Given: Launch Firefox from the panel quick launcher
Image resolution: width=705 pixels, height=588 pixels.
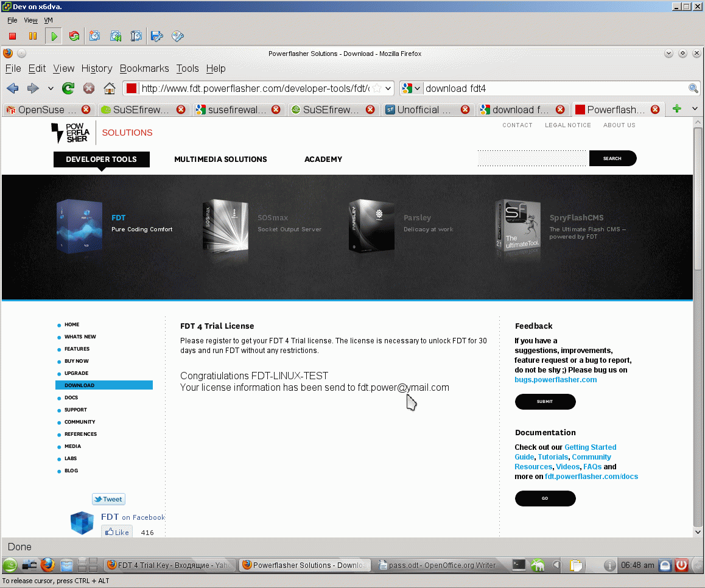Looking at the screenshot, I should pyautogui.click(x=47, y=565).
